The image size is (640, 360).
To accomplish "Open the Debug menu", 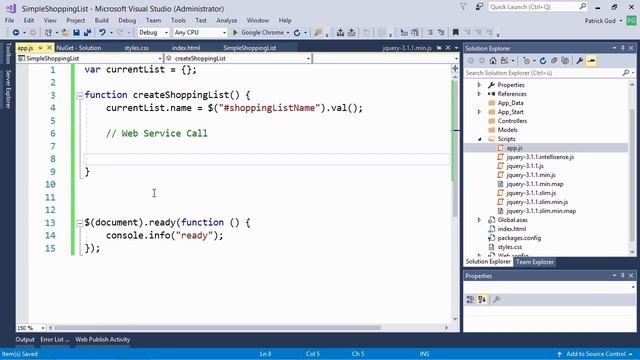I will point(127,20).
